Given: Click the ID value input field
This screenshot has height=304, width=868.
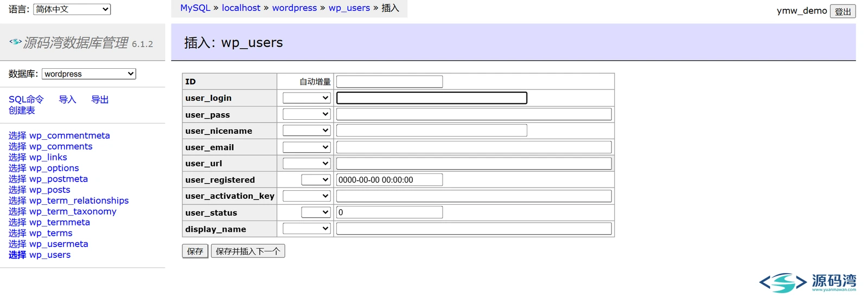Looking at the screenshot, I should pyautogui.click(x=390, y=82).
